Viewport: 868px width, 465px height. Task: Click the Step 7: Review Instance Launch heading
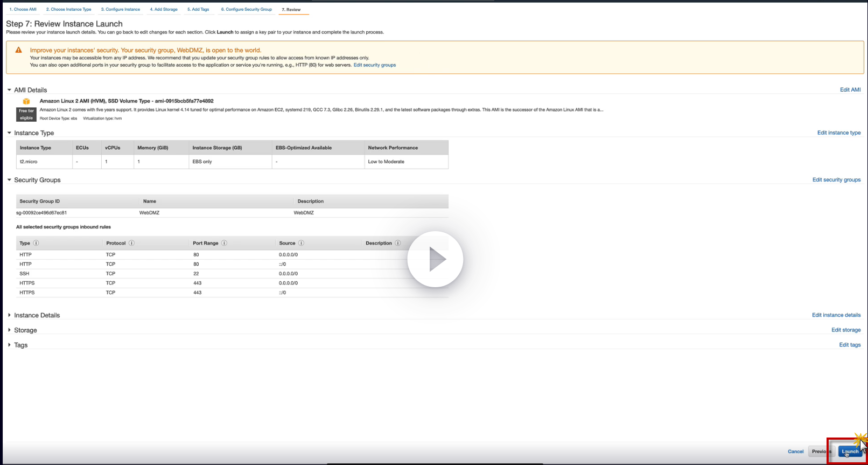[64, 24]
